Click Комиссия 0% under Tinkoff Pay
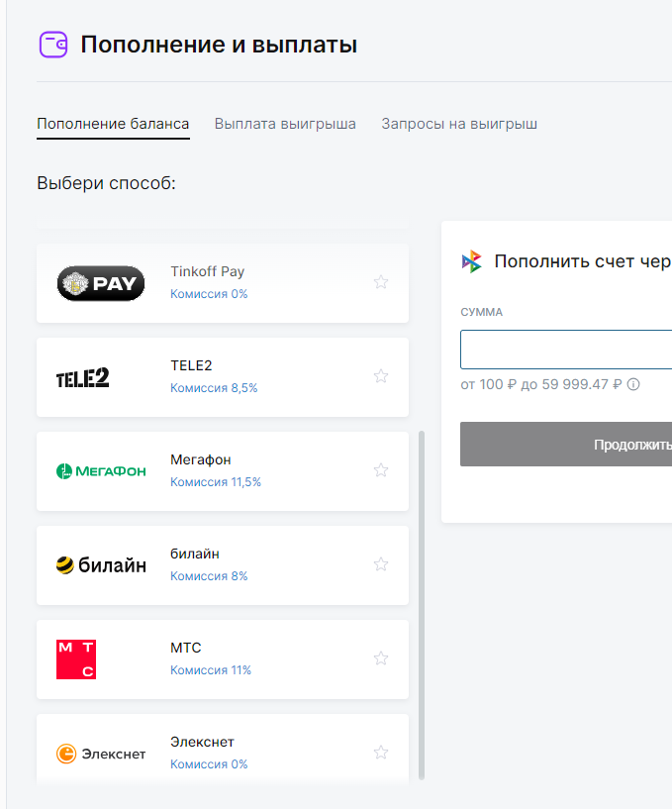Viewport: 672px width, 809px height. (x=209, y=293)
